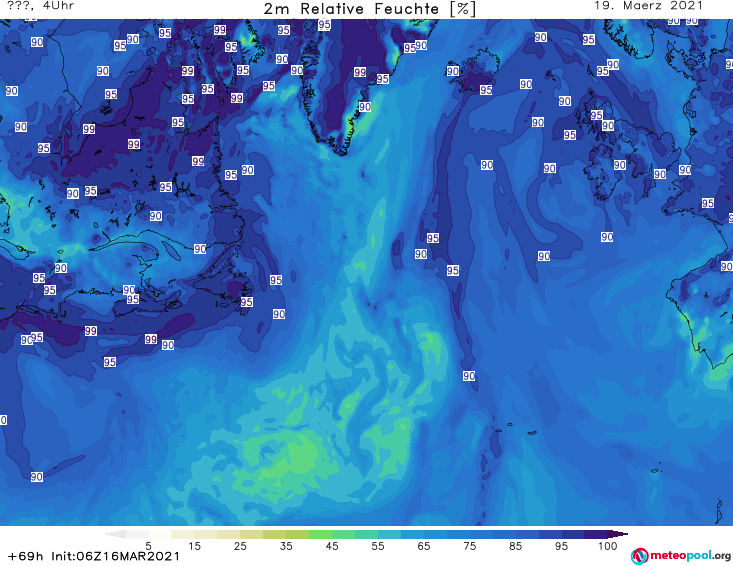Screen dimensions: 733x566
Task: Click the legend value 45
Action: pos(332,546)
